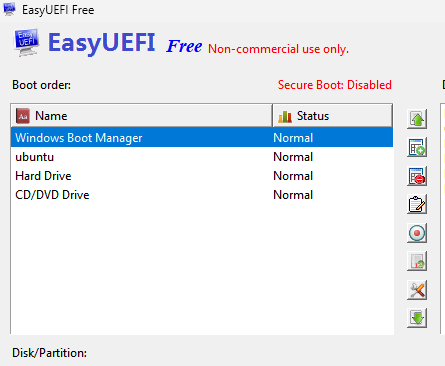445x366 pixels.
Task: Click the EasyUEFI logo icon in header
Action: (26, 43)
